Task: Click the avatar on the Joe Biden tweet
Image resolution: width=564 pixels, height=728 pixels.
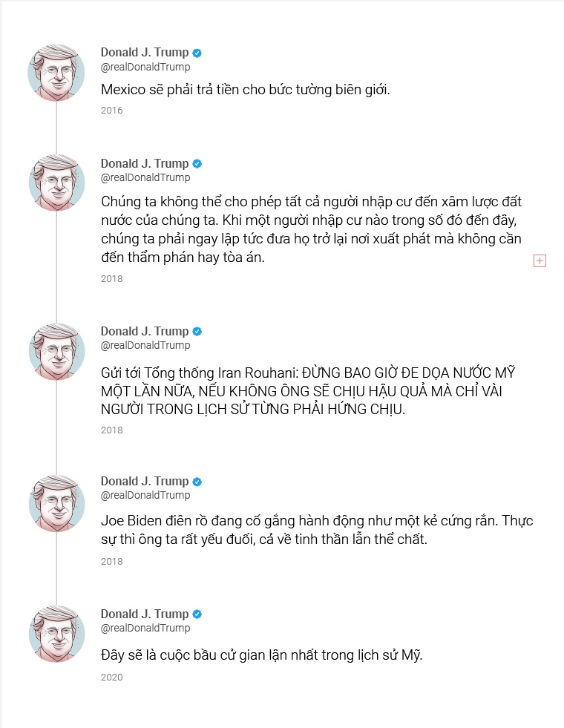Action: [56, 503]
